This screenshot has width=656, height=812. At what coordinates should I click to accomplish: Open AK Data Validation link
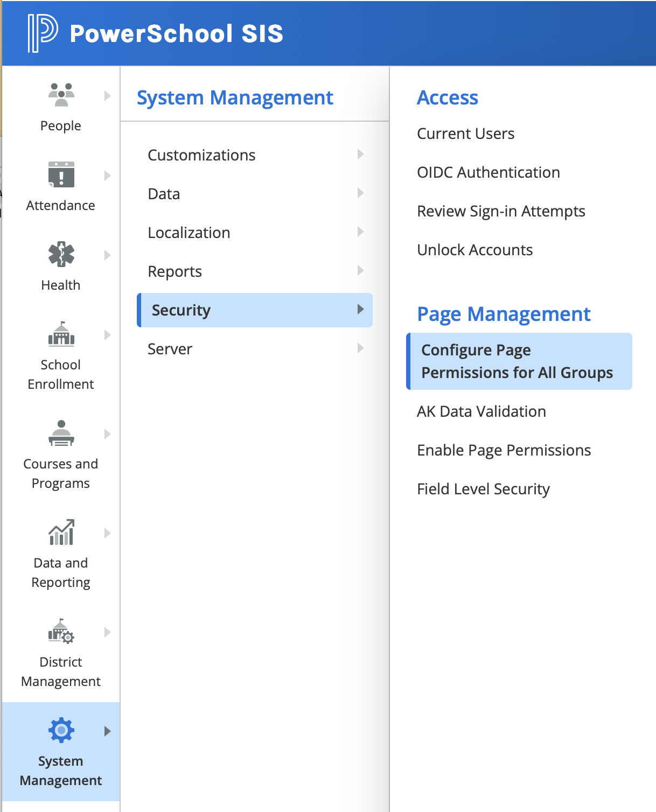(x=481, y=411)
